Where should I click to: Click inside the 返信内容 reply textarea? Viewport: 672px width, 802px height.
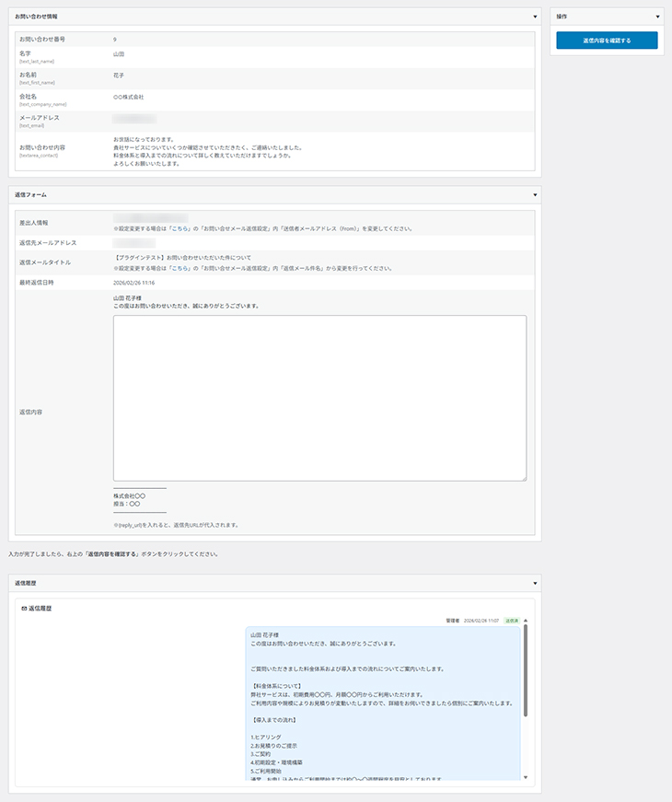point(319,398)
